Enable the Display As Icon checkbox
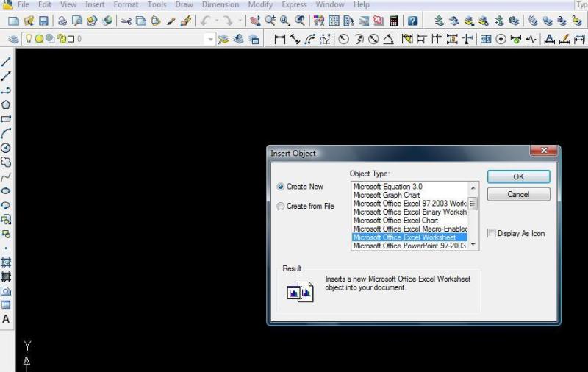The height and width of the screenshot is (372, 588). coord(491,233)
